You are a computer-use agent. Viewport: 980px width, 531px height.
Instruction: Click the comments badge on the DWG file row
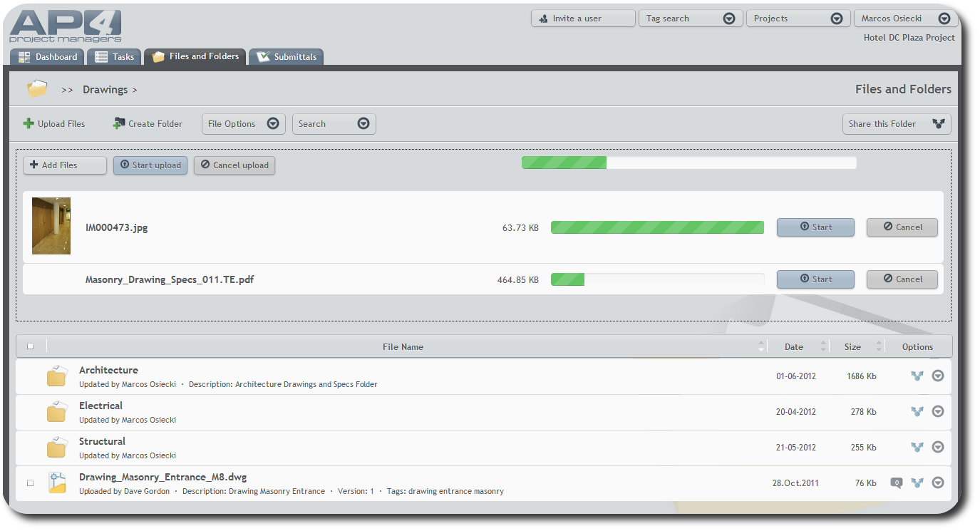pyautogui.click(x=896, y=483)
